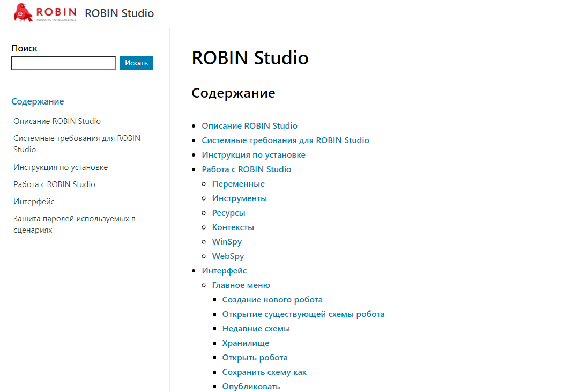Focus the Поиск search input field
Viewport: 565px width, 392px height.
[x=64, y=63]
